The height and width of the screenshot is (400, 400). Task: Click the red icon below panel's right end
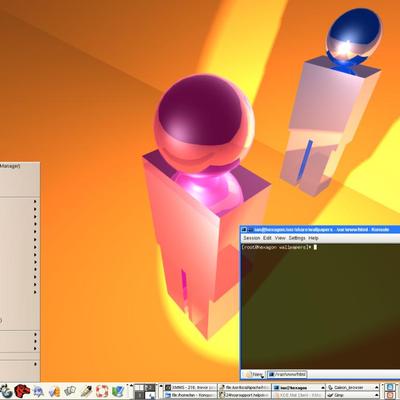tap(390, 395)
